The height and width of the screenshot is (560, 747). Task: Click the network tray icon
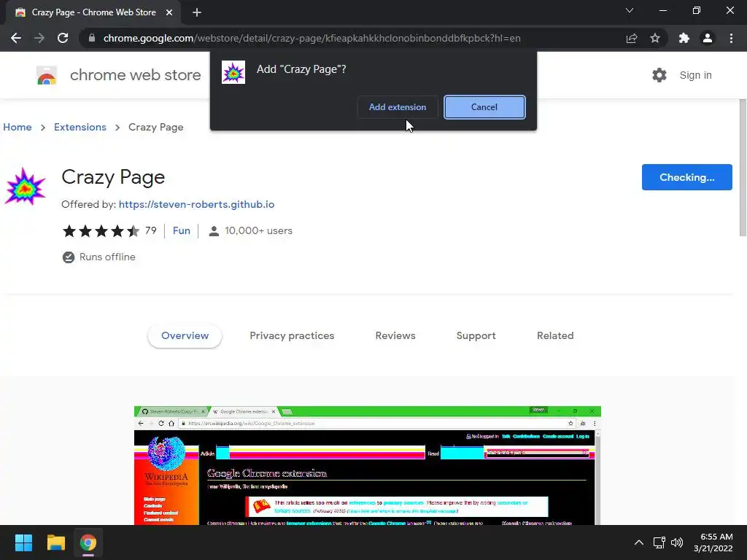tap(659, 542)
